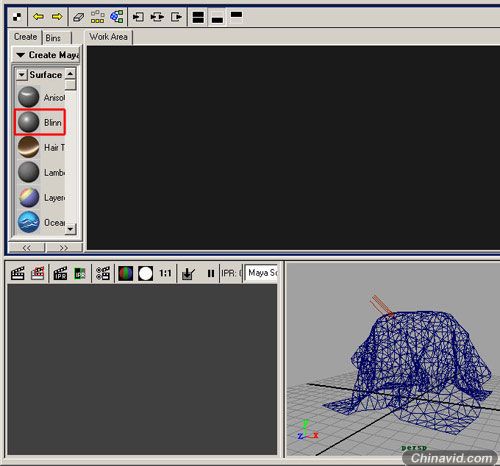Create a Lambert material
Viewport: 500px width, 466px height.
[x=41, y=172]
